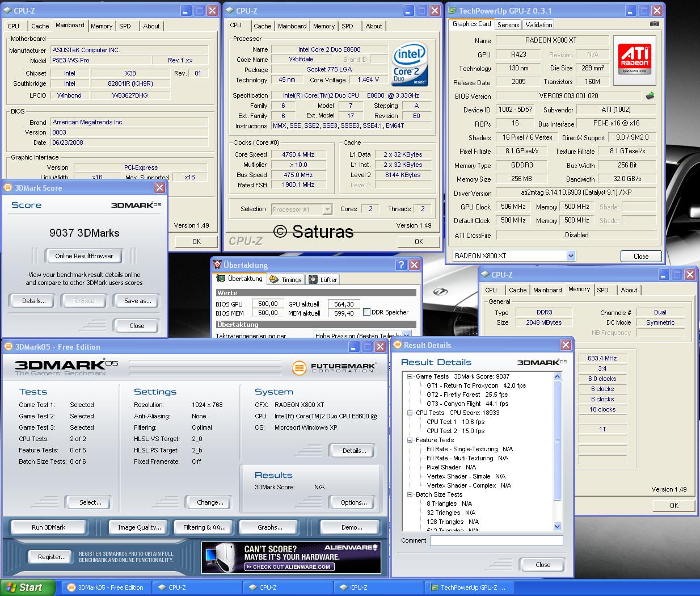Click the Graphs button

[x=270, y=527]
